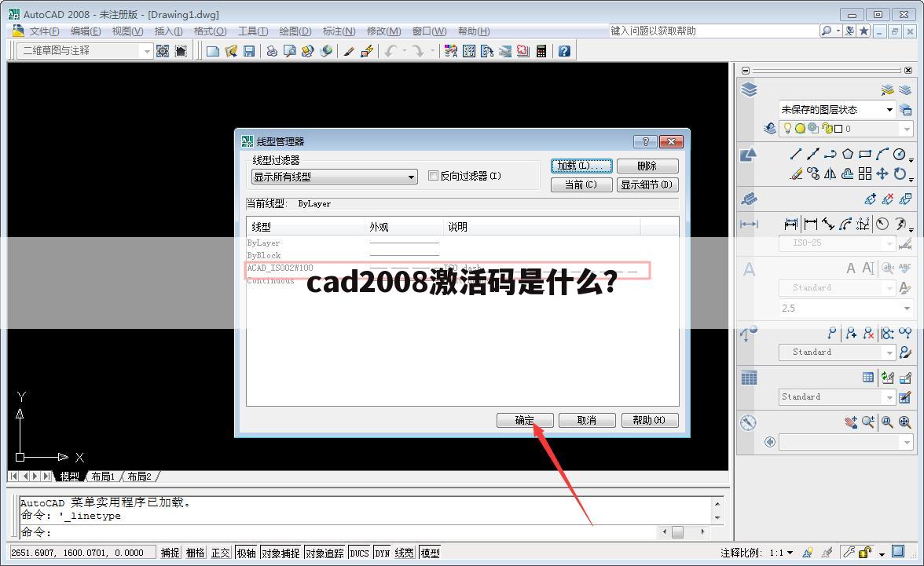Open the layer 0 dropdown in dashboard
Screen dimensions: 924x566
point(845,129)
